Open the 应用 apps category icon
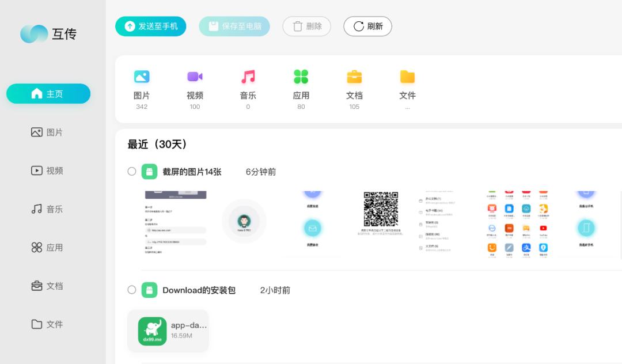Screen dimensions: 622x364 (x=301, y=77)
